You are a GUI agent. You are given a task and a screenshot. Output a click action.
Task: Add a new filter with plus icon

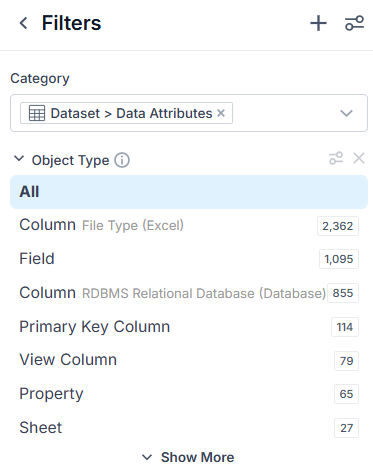[318, 23]
